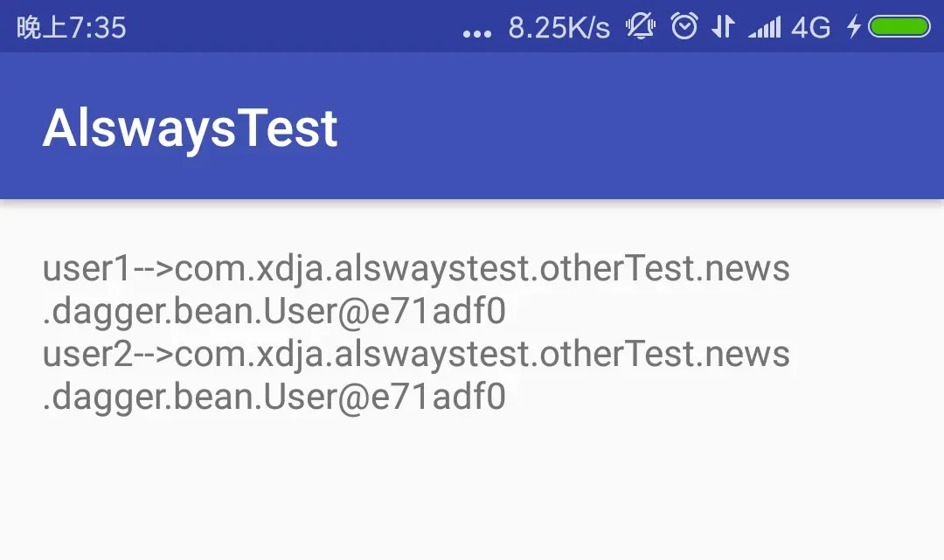
Task: Tap the silent mode bell icon
Action: pyautogui.click(x=641, y=26)
